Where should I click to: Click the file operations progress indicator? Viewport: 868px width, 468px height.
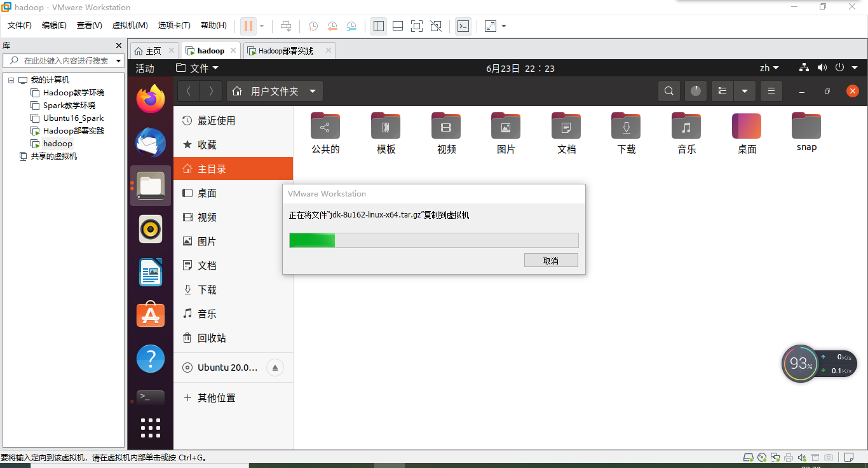[x=696, y=91]
